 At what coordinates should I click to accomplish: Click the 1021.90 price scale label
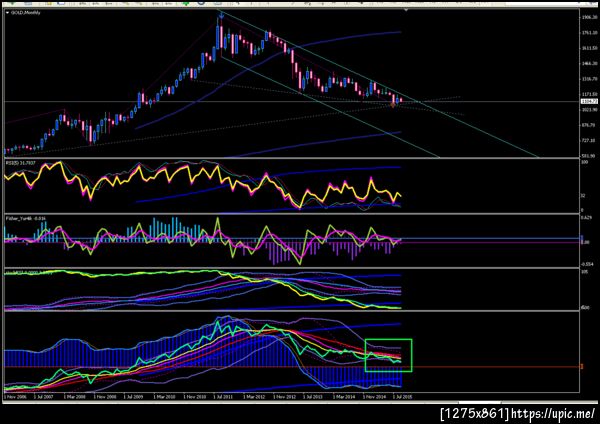click(x=590, y=110)
